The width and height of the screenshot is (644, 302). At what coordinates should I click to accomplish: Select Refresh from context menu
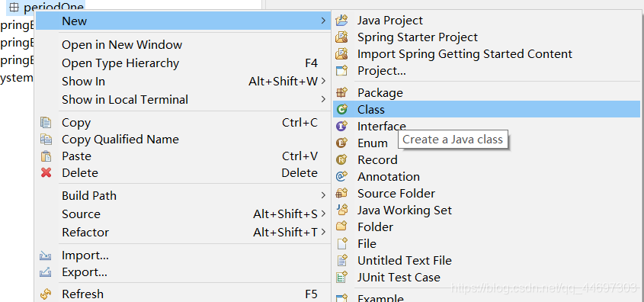pos(182,294)
